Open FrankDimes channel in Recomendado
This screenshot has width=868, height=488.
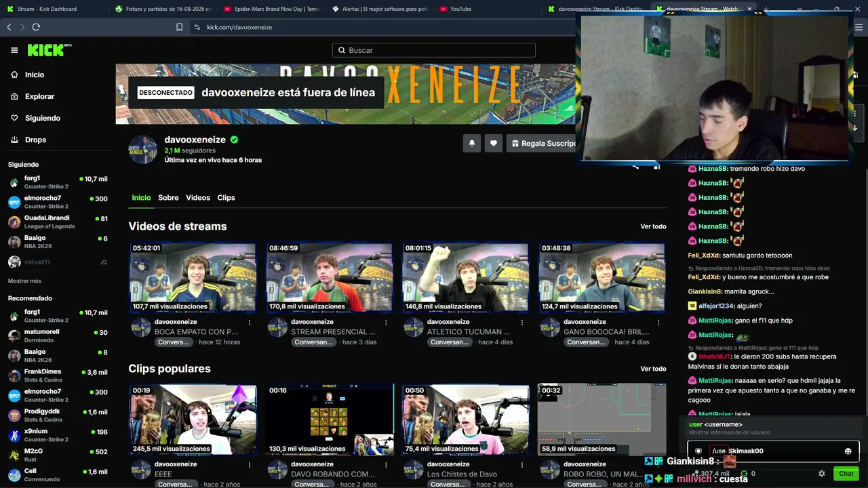pyautogui.click(x=58, y=375)
